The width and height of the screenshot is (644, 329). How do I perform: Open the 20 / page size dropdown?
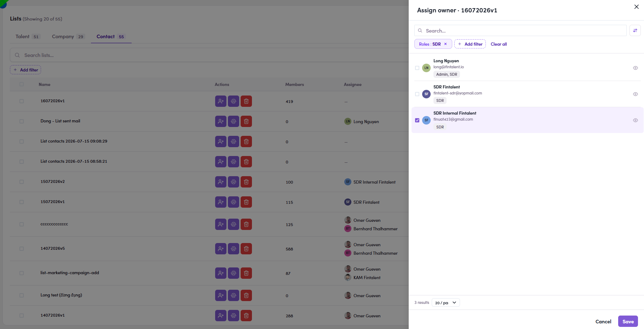[446, 303]
